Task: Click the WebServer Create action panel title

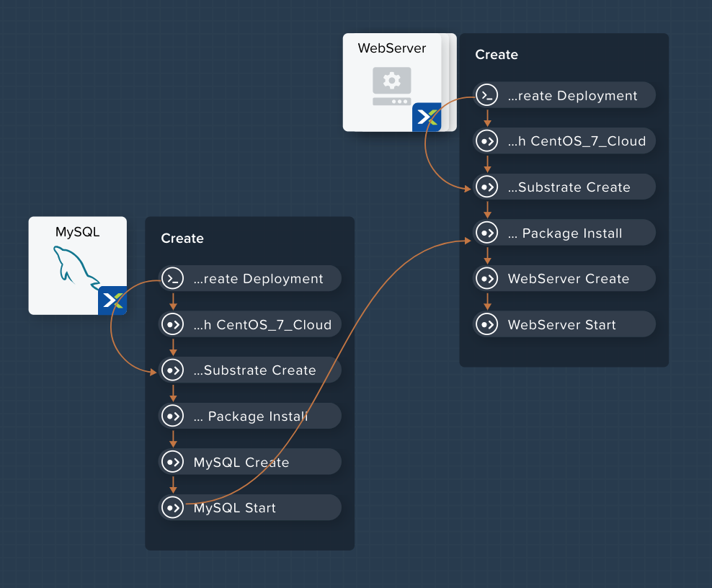Action: [x=497, y=55]
